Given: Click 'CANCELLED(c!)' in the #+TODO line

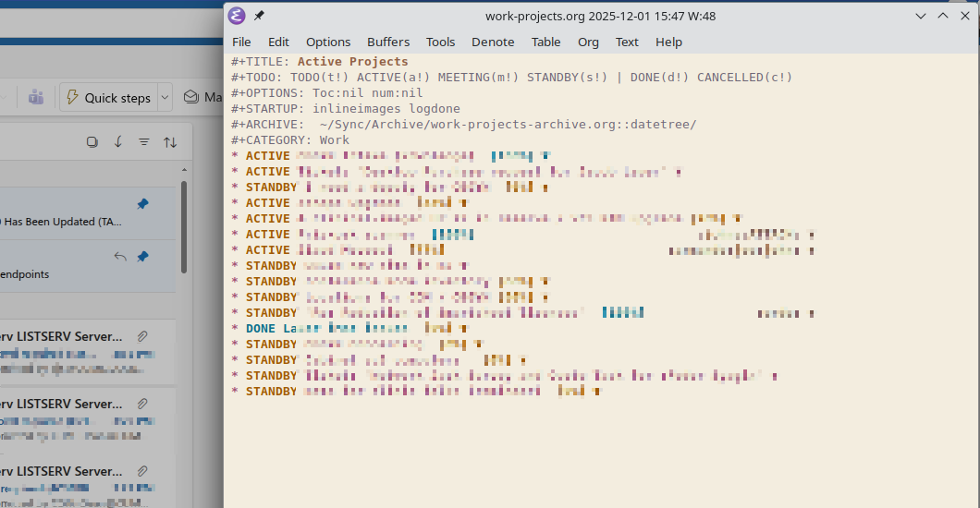Looking at the screenshot, I should [x=745, y=78].
